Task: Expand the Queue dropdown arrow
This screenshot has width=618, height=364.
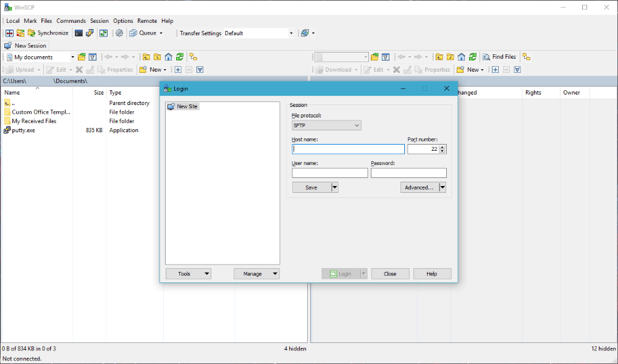Action: 161,33
